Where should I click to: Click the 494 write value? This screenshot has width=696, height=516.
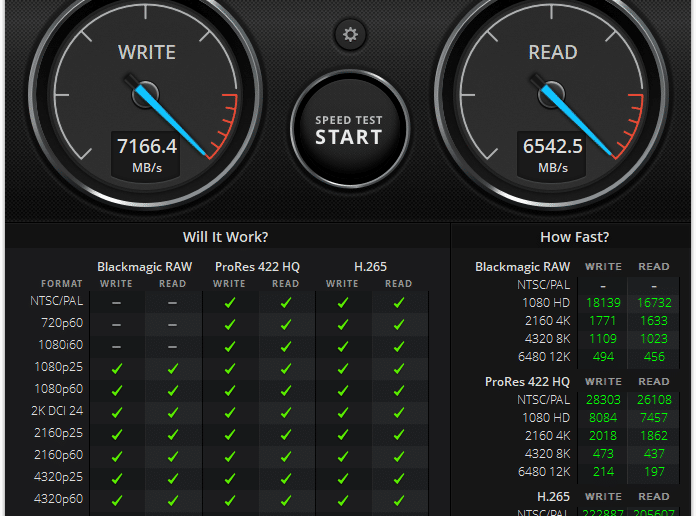pyautogui.click(x=603, y=357)
